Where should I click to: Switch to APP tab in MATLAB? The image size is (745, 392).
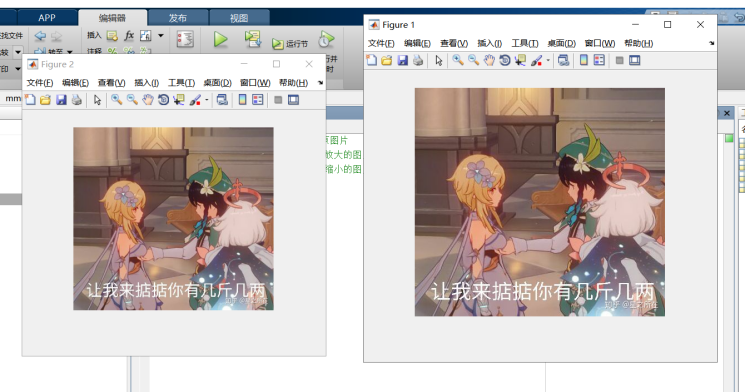click(x=47, y=18)
